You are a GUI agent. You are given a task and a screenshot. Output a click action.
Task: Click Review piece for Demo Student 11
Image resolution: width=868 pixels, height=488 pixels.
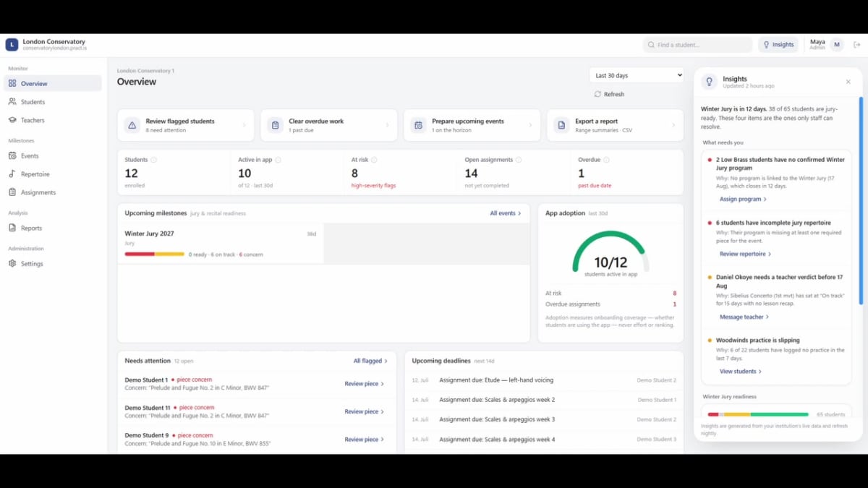pos(365,411)
